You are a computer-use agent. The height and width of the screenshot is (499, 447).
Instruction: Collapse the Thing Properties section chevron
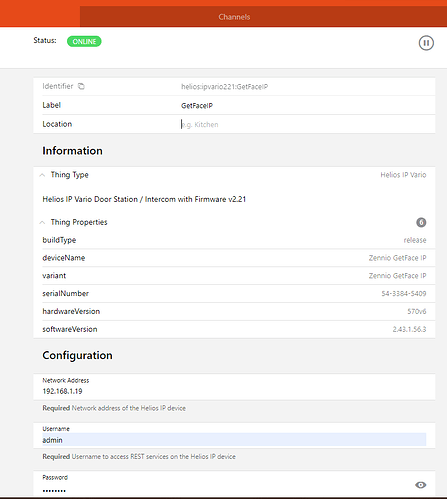(x=42, y=222)
